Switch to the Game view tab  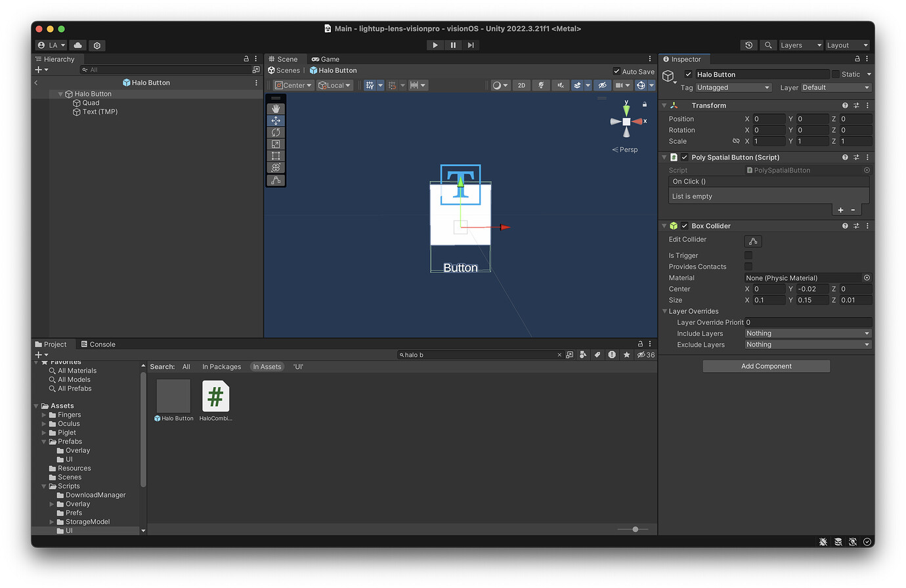click(326, 58)
